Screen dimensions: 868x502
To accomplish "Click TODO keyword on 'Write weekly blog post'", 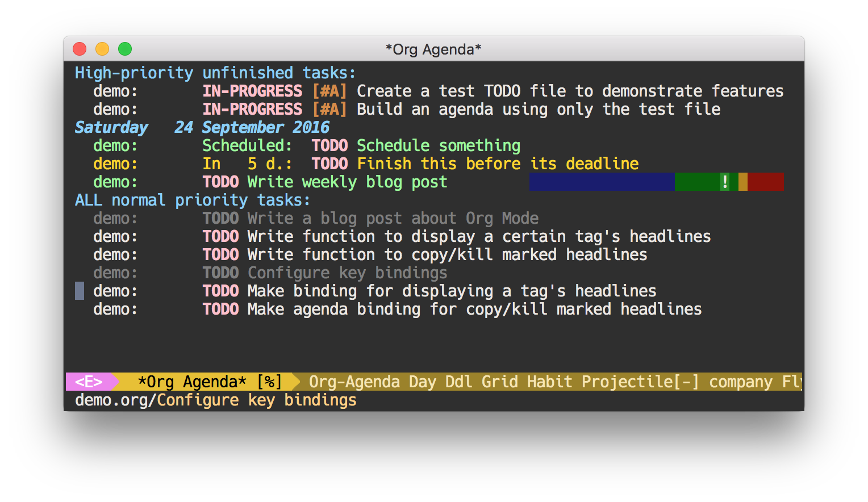I will click(x=220, y=182).
